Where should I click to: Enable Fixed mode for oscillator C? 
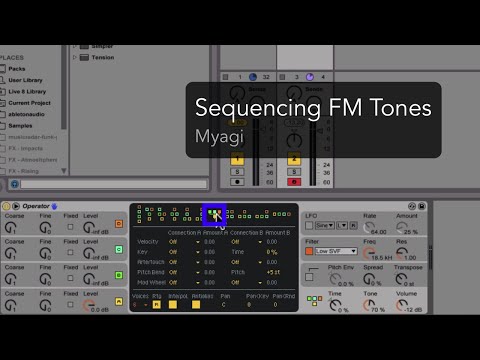(x=70, y=252)
